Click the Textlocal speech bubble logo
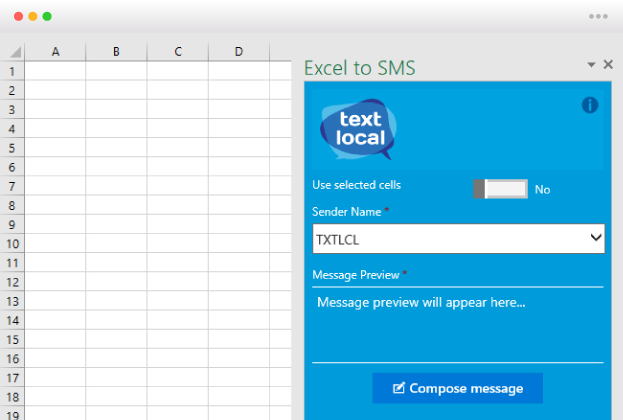 coord(358,129)
